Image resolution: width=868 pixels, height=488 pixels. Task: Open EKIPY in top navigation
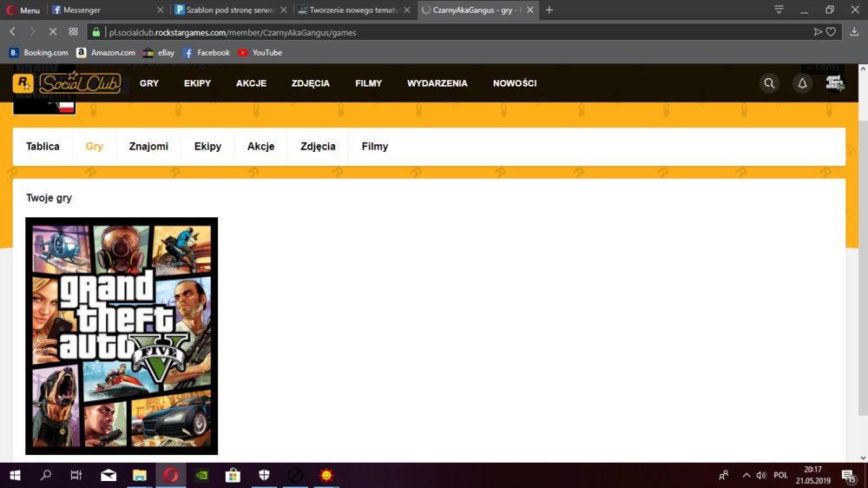click(197, 83)
